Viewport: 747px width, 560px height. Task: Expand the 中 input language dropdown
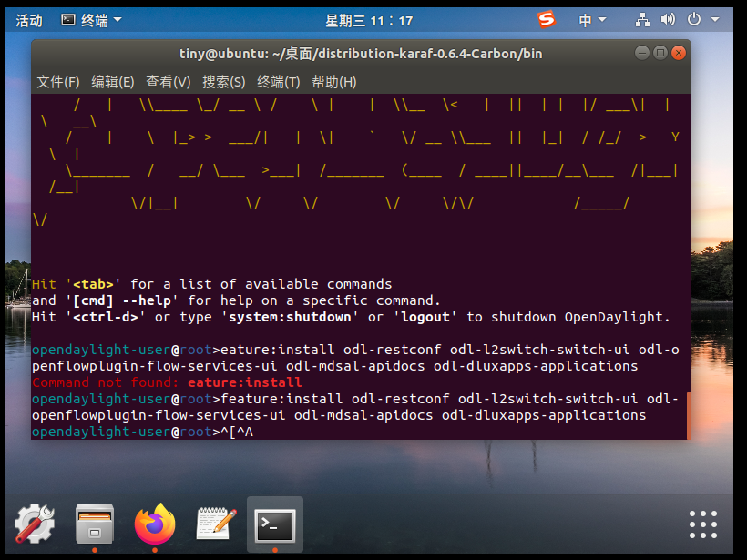[x=592, y=20]
